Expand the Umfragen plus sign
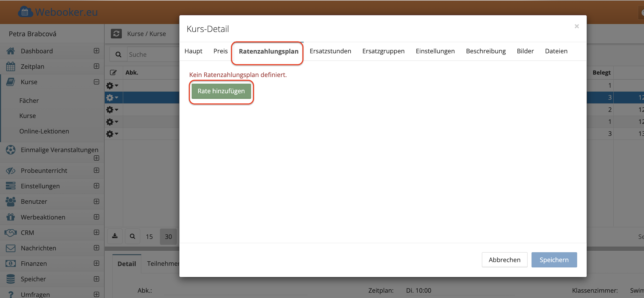This screenshot has width=644, height=298. (x=97, y=294)
